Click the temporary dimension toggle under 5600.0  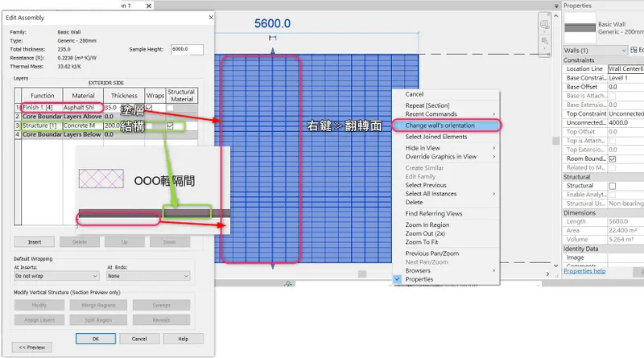(273, 38)
